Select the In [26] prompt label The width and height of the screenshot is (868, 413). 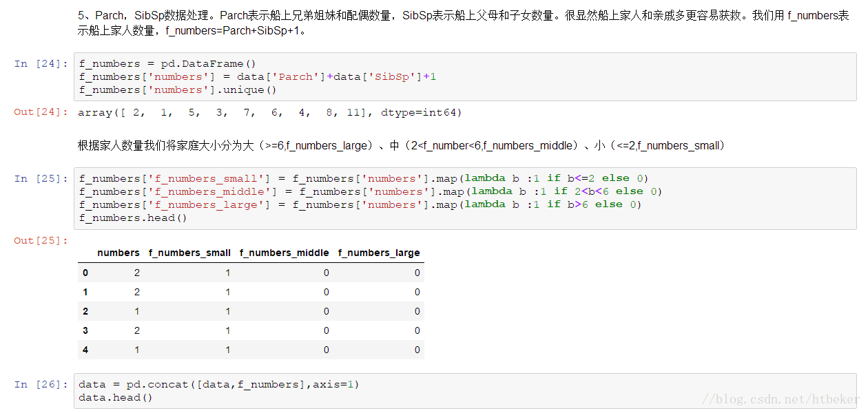[41, 385]
